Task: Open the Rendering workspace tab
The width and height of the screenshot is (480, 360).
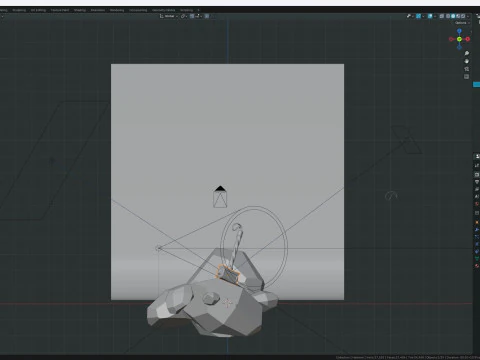Action: coord(117,10)
